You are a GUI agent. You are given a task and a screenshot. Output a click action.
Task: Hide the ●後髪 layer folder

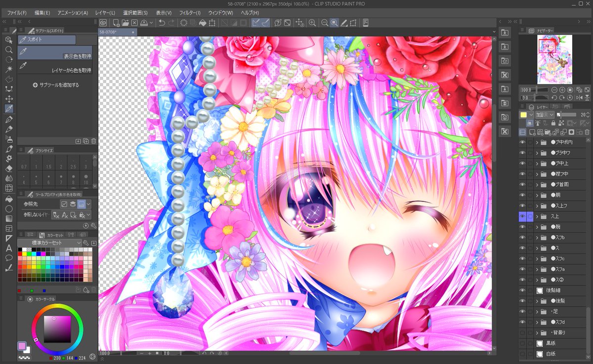point(522,301)
